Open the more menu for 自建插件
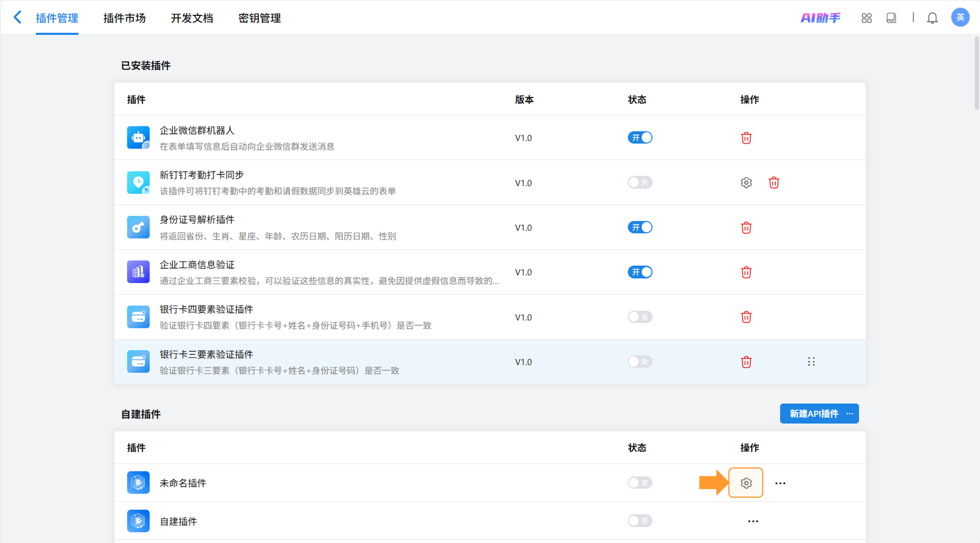This screenshot has height=543, width=980. [x=753, y=521]
